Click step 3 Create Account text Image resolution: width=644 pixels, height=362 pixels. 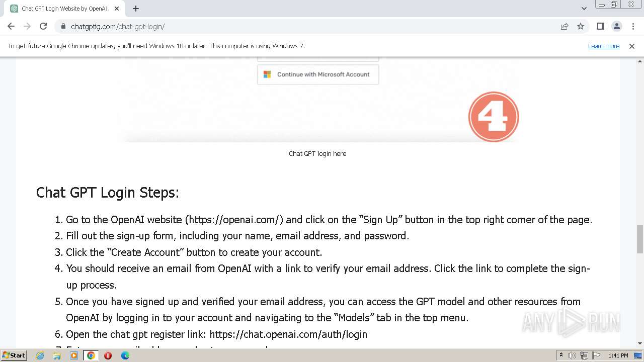pyautogui.click(x=194, y=252)
